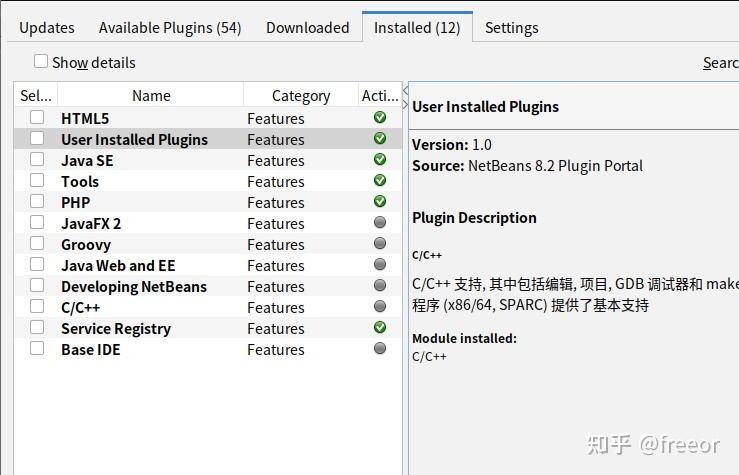
Task: Click the Groovy inactive gray status icon
Action: 380,243
